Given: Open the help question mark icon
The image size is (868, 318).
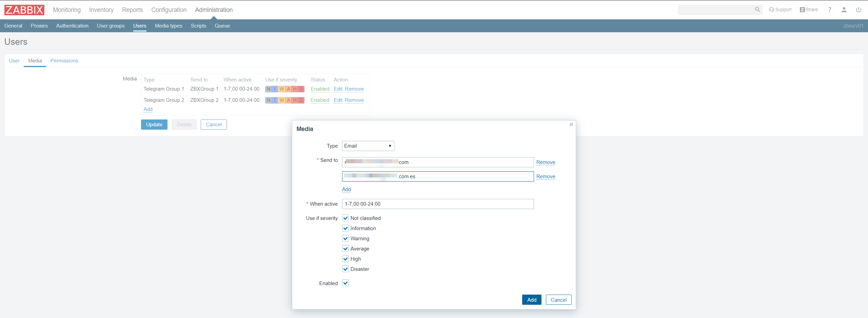Looking at the screenshot, I should pyautogui.click(x=829, y=10).
